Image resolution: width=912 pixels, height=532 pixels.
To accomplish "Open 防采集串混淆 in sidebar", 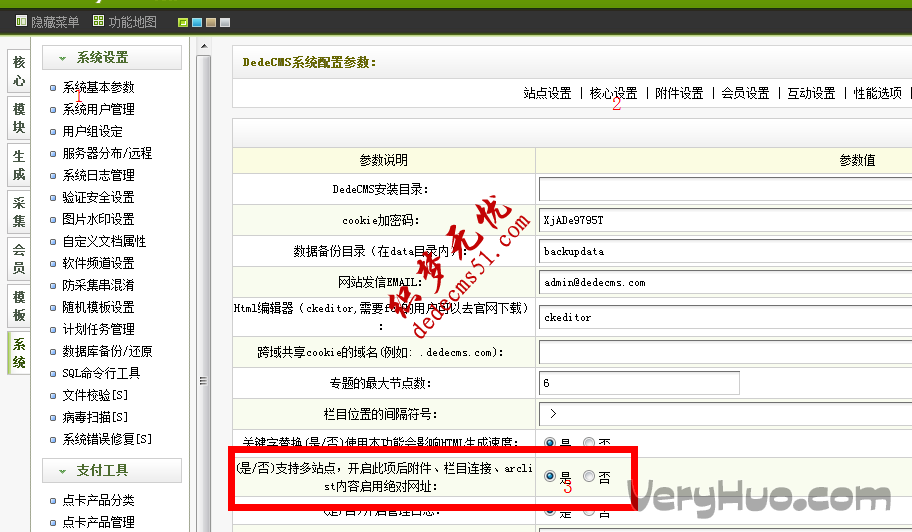I will pos(98,285).
